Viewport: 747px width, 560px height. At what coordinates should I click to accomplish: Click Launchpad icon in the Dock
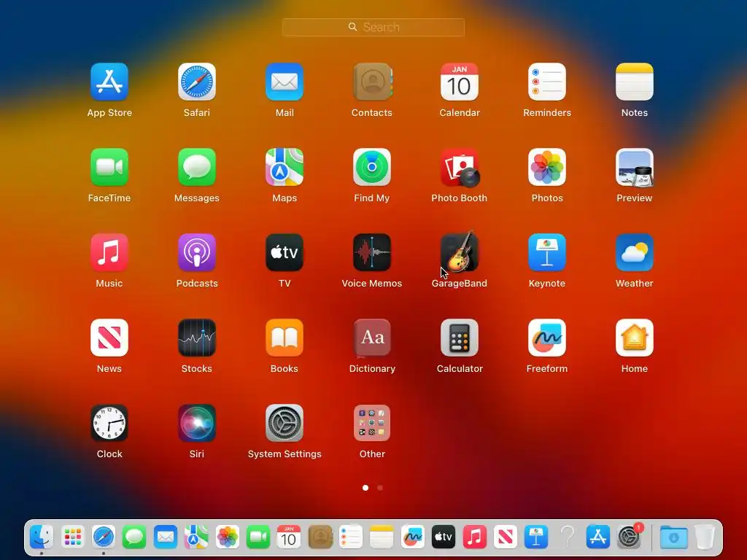pos(72,537)
